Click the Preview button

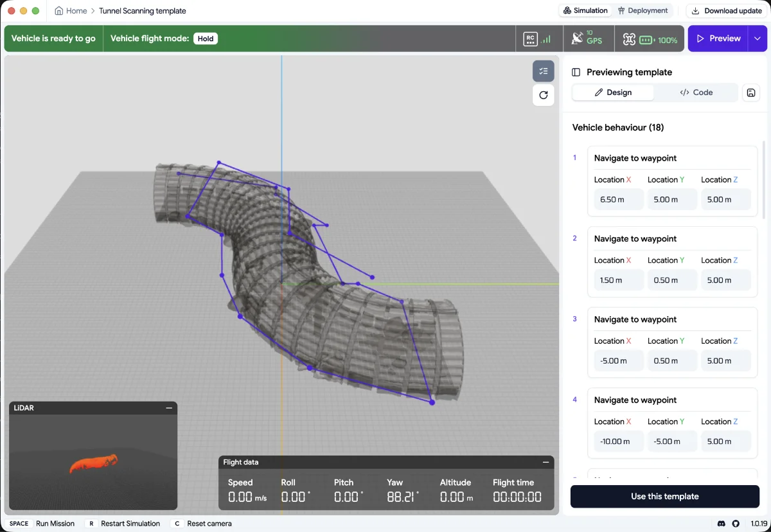tap(718, 39)
